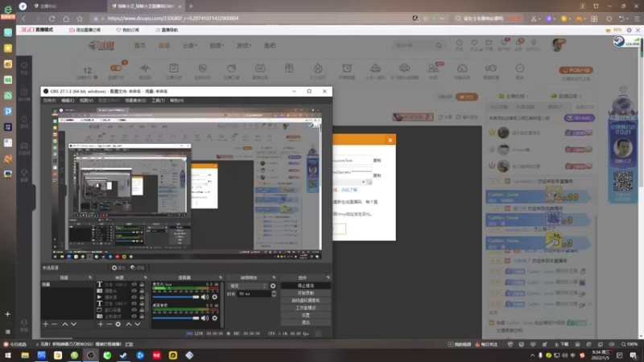Adjust the microphone volume slider
The height and width of the screenshot is (362, 644).
click(175, 297)
